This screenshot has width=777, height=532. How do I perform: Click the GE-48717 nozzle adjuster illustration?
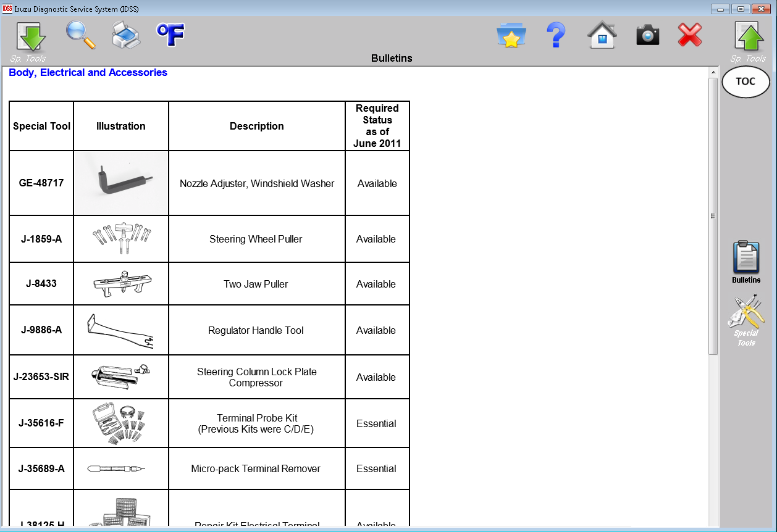point(121,183)
